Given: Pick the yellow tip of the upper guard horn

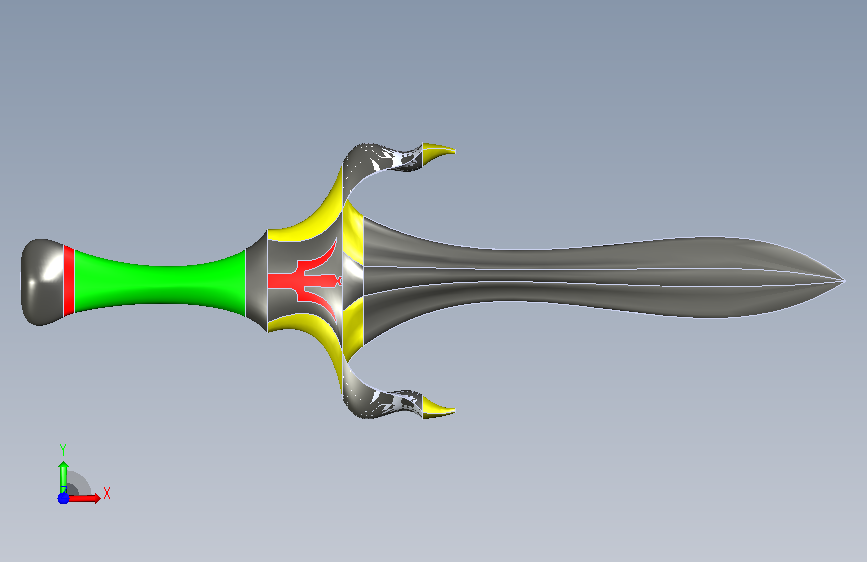Looking at the screenshot, I should (x=438, y=153).
